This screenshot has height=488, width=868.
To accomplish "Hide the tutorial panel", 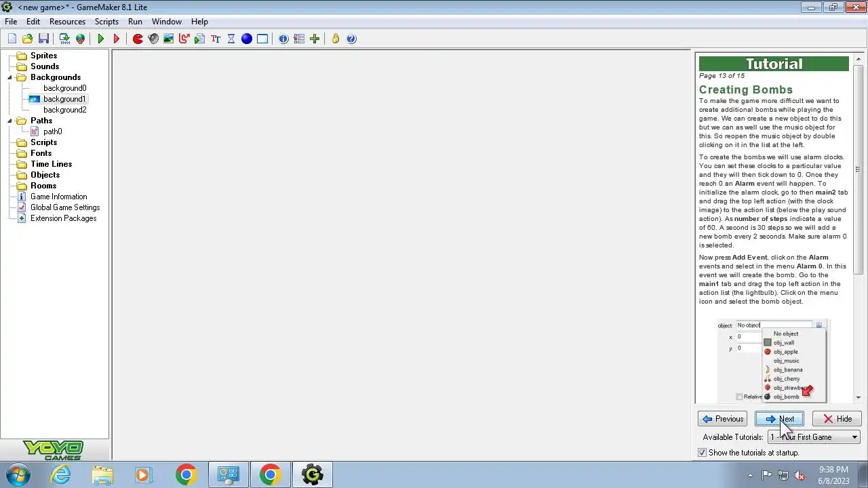I will 837,419.
